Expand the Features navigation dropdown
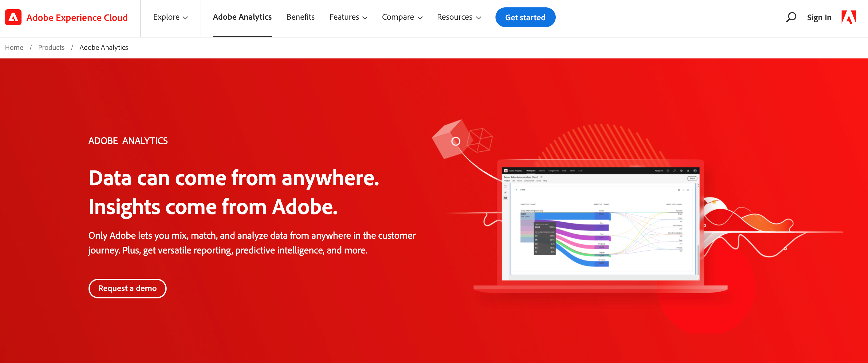Viewport: 868px width, 363px height. (349, 17)
